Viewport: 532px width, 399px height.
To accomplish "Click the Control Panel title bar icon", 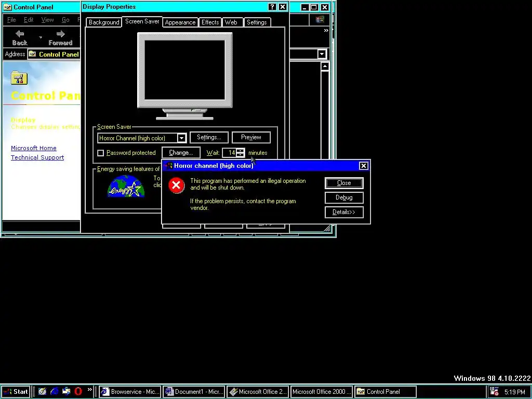I will 7,7.
